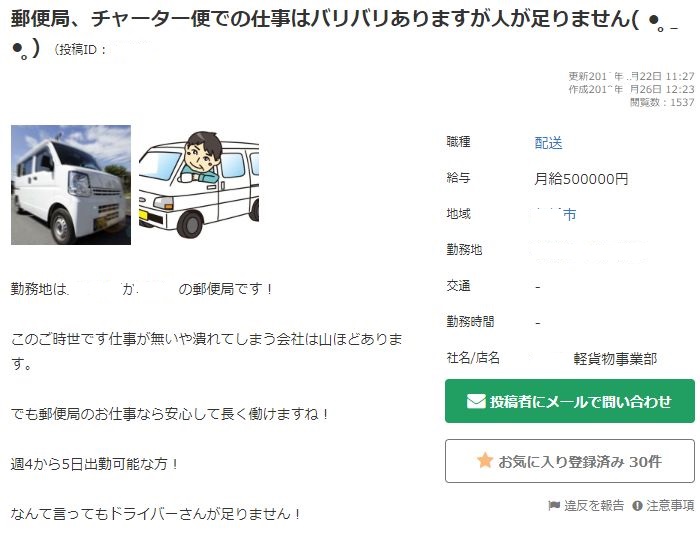
Task: Click the 配送 job category link
Action: (548, 143)
